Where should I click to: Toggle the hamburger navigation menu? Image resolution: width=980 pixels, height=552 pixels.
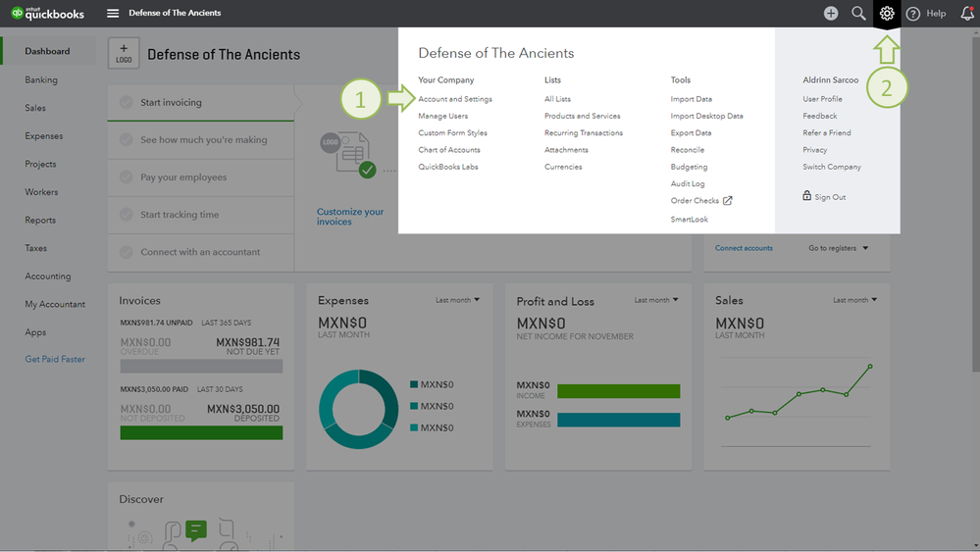(113, 13)
